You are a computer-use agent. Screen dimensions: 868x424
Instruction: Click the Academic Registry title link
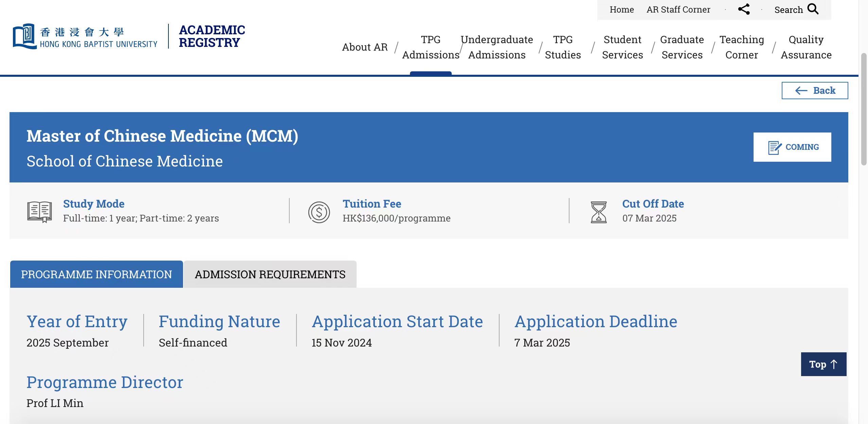(x=212, y=36)
